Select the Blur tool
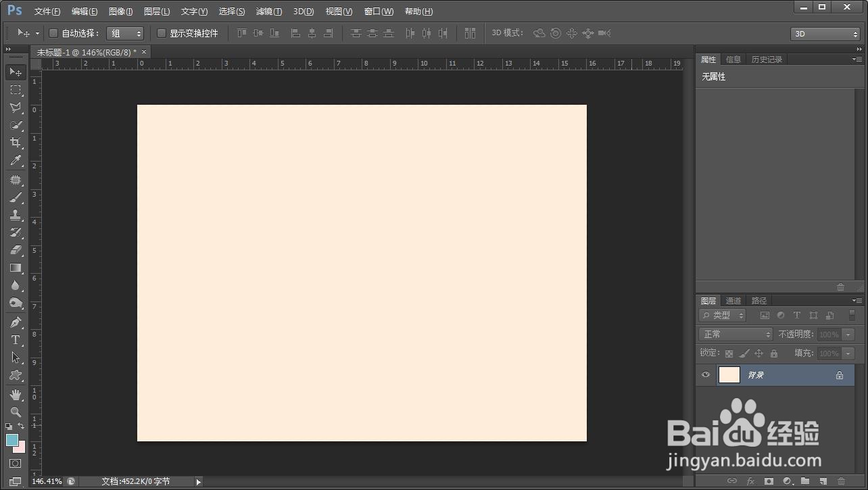This screenshot has height=490, width=868. click(16, 285)
